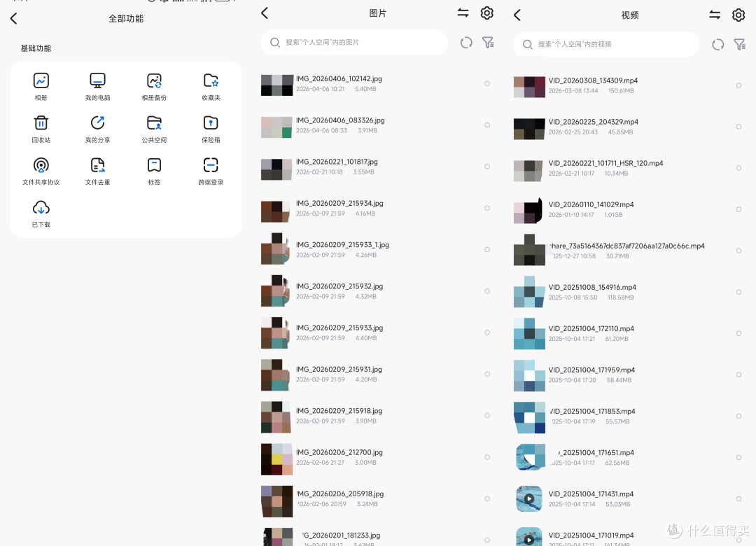Select radio for VID_20260110_141029.mp4
The image size is (756, 546).
tap(738, 209)
